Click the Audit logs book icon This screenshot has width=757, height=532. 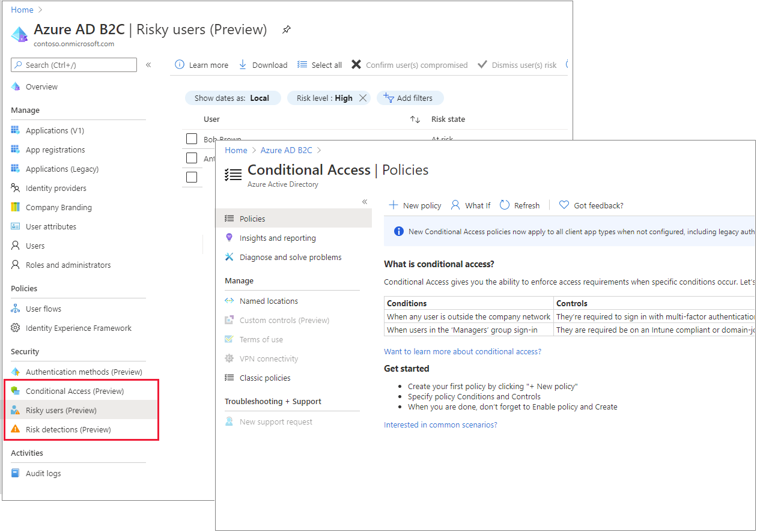[16, 473]
